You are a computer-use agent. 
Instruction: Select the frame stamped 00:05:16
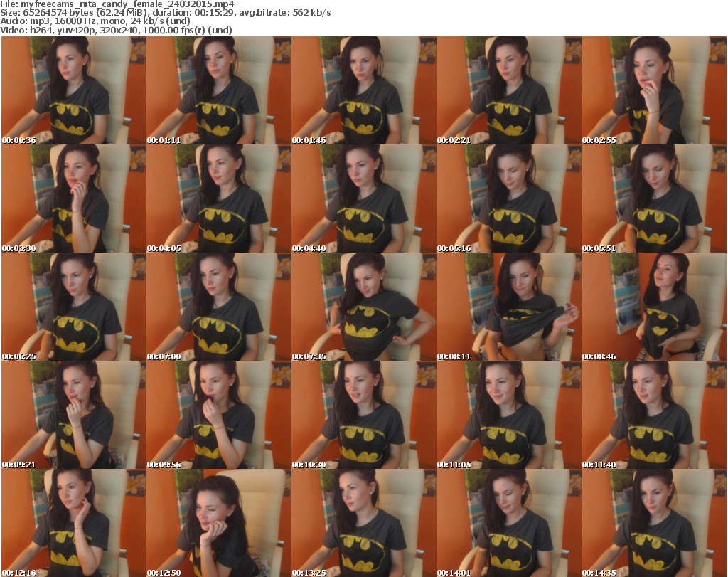(x=509, y=198)
